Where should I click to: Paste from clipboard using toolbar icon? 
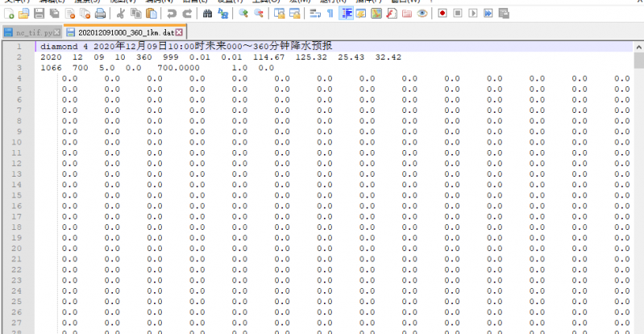coord(151,14)
